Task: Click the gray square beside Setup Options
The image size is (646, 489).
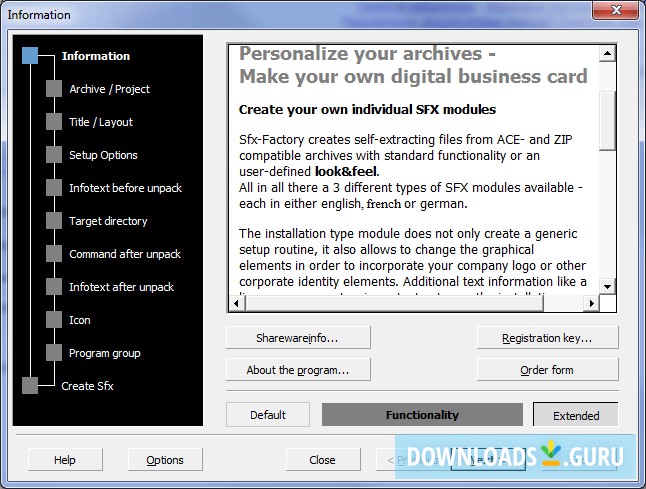Action: click(54, 154)
